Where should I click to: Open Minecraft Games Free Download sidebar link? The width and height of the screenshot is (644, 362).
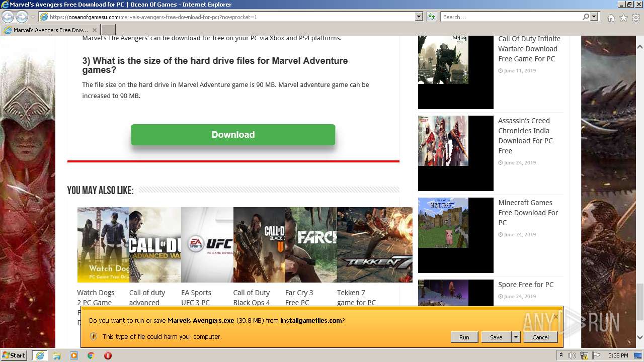pos(528,213)
